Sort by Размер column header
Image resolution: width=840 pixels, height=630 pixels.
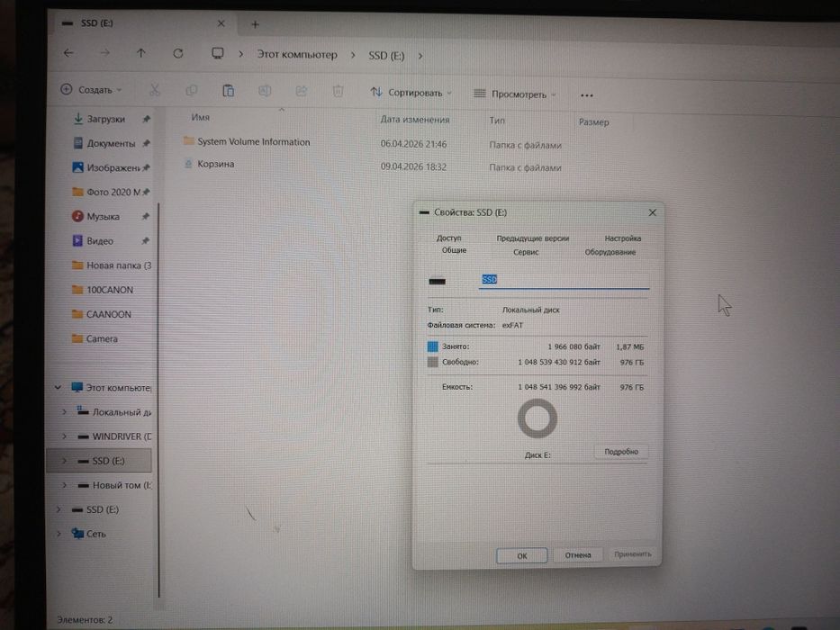(x=593, y=122)
